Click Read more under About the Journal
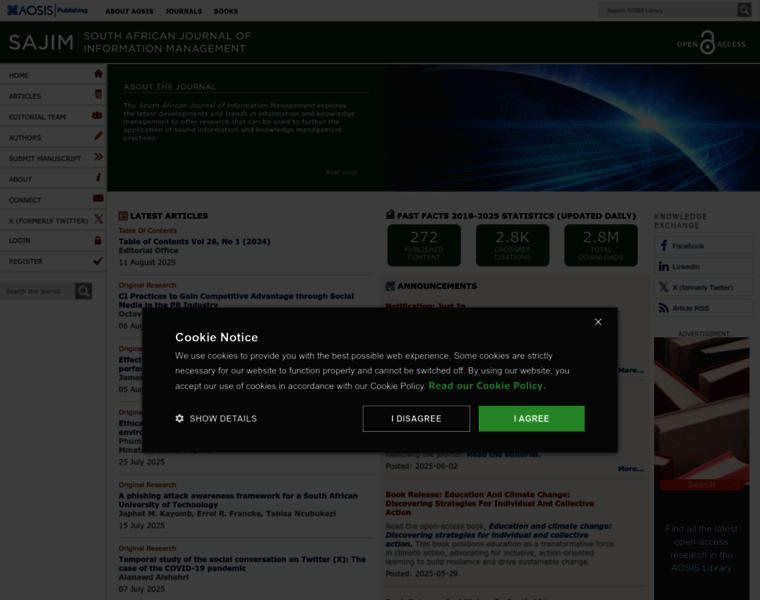 [342, 173]
